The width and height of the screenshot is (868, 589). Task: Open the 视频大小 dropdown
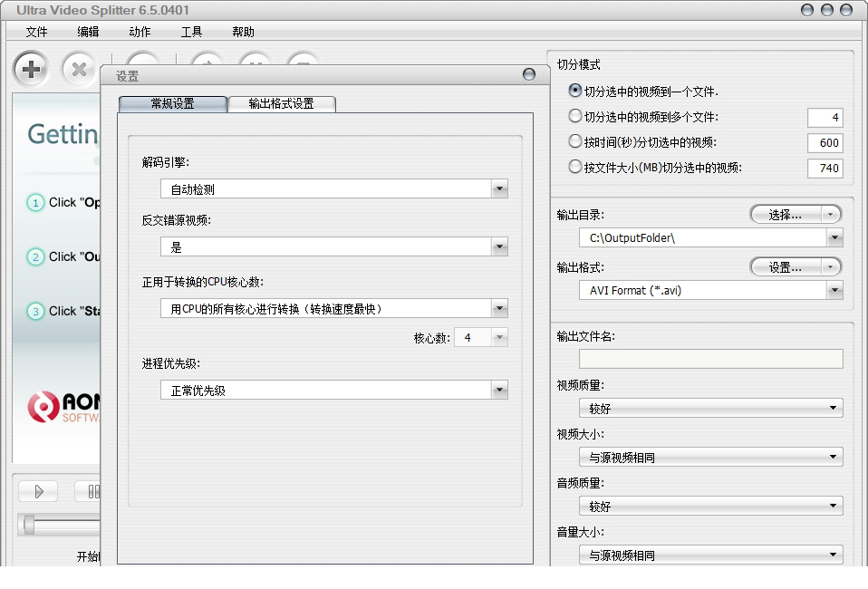click(710, 458)
